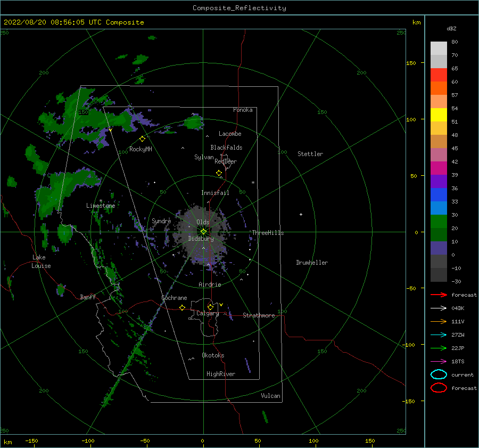Screen dimensions: 479x448
Task: Click the red forecast arrow in legend
Action: tap(439, 295)
